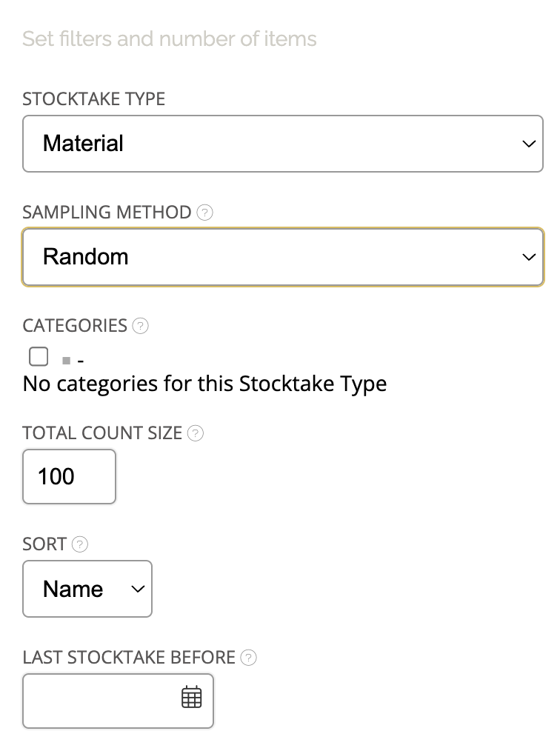Click the small gray square category marker
Viewport: 560px width, 751px height.
tap(67, 361)
